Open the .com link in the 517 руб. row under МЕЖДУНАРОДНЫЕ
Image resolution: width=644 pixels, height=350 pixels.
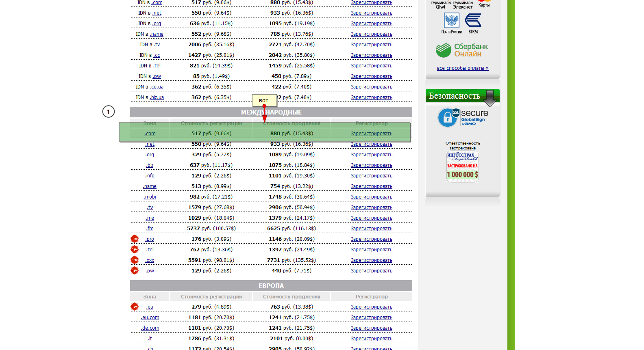tap(150, 134)
